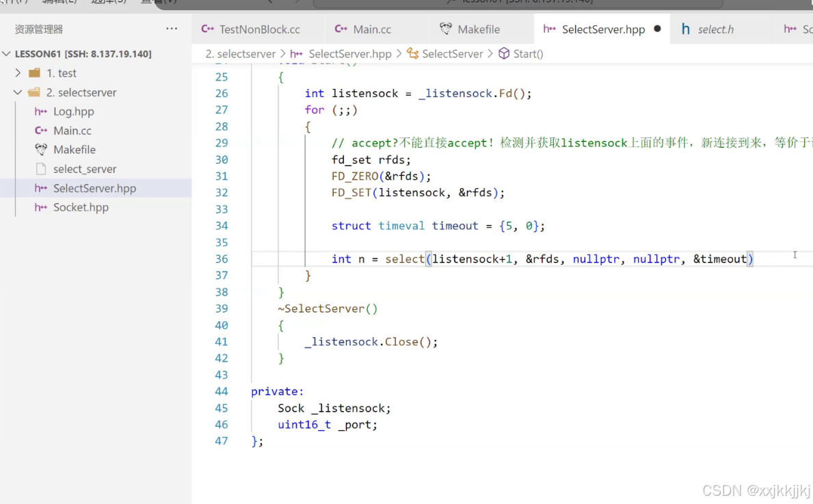Click the Main.cc C++ file icon in explorer

[x=41, y=131]
